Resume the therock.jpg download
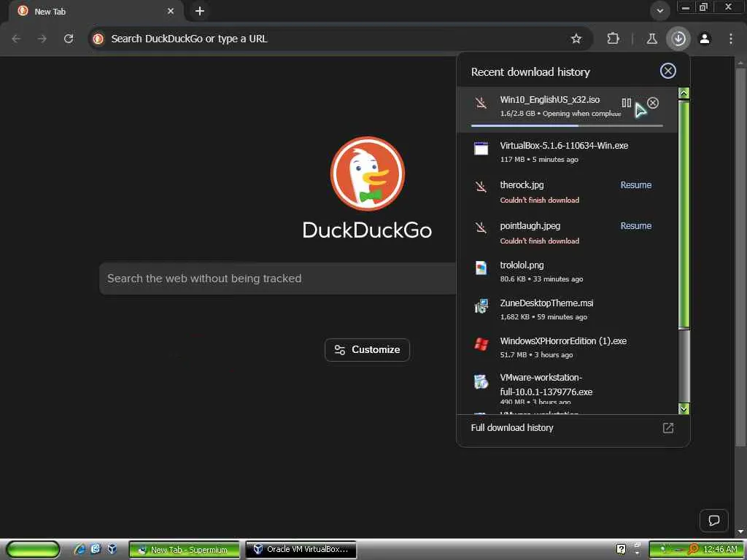The width and height of the screenshot is (747, 560). (635, 184)
